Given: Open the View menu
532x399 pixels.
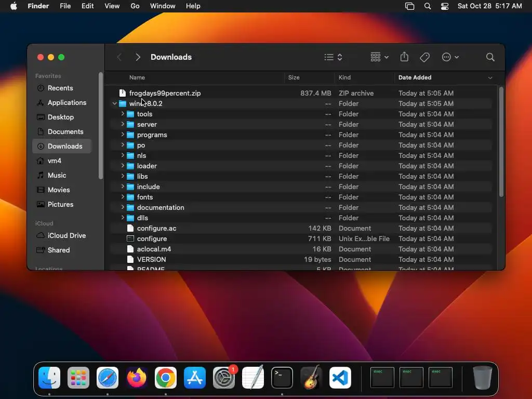Looking at the screenshot, I should 112,6.
